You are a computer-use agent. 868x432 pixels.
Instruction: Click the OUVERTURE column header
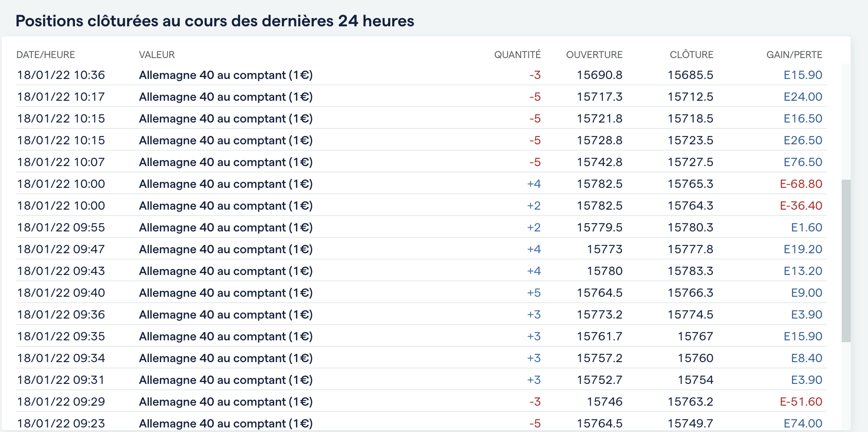pyautogui.click(x=594, y=54)
